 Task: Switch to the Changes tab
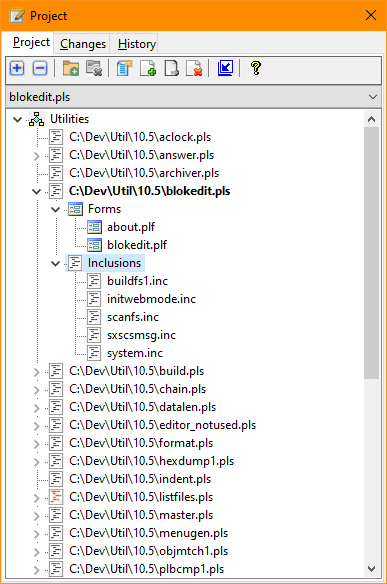[83, 44]
